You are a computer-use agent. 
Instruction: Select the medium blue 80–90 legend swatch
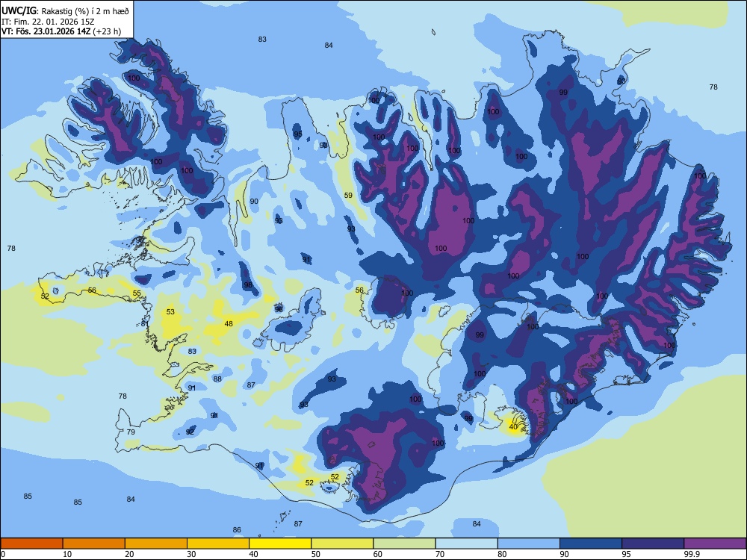pos(529,544)
